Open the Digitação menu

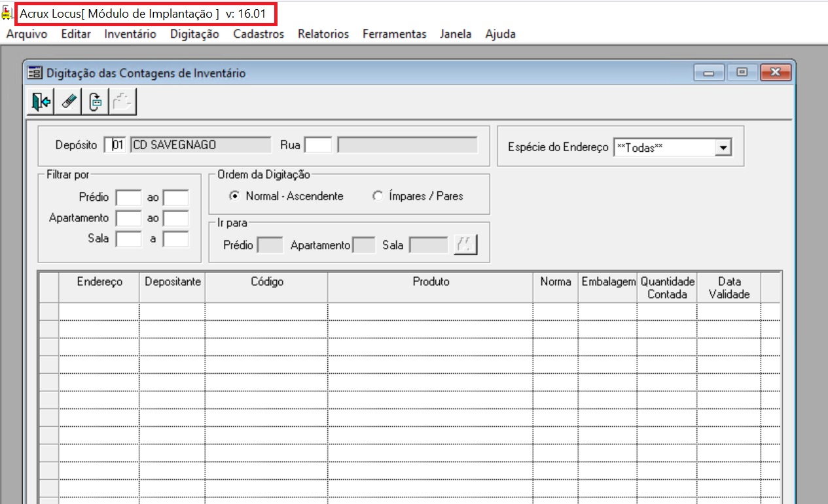pyautogui.click(x=194, y=34)
